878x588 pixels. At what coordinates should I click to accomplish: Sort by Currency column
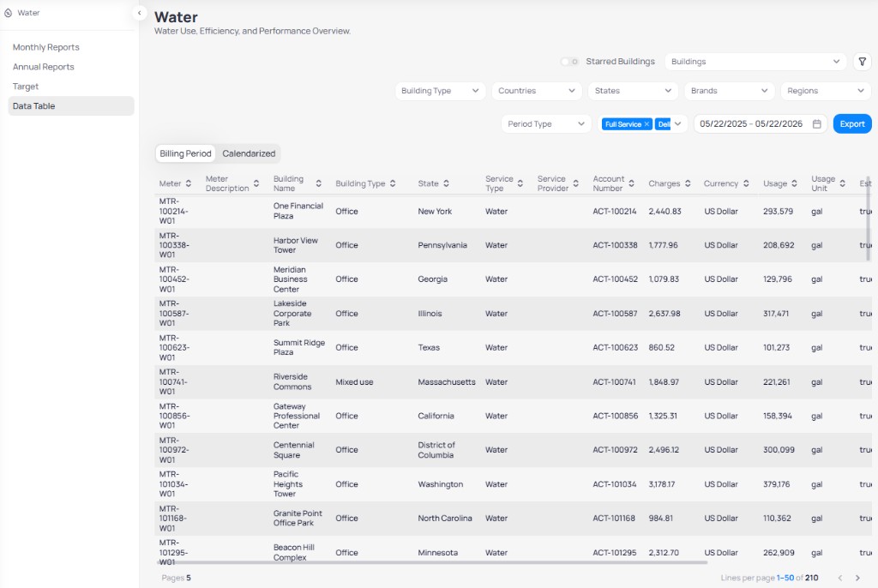[746, 183]
